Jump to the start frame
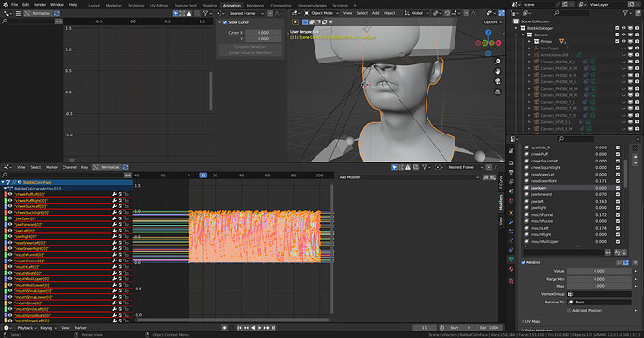This screenshot has width=644, height=338. click(240, 328)
